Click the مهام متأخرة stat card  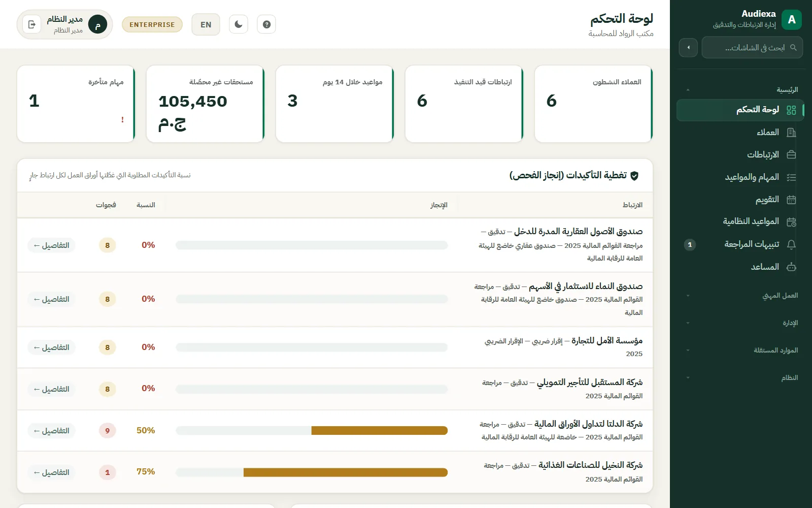[76, 104]
